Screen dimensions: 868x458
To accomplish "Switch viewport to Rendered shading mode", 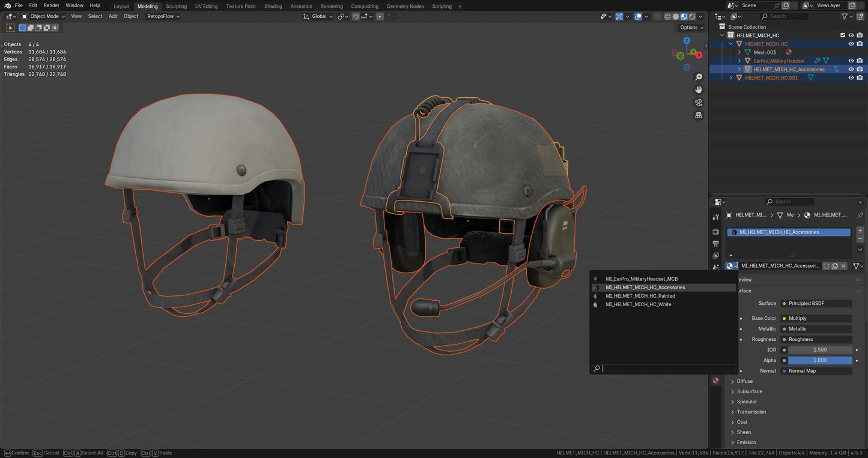I will [x=692, y=16].
